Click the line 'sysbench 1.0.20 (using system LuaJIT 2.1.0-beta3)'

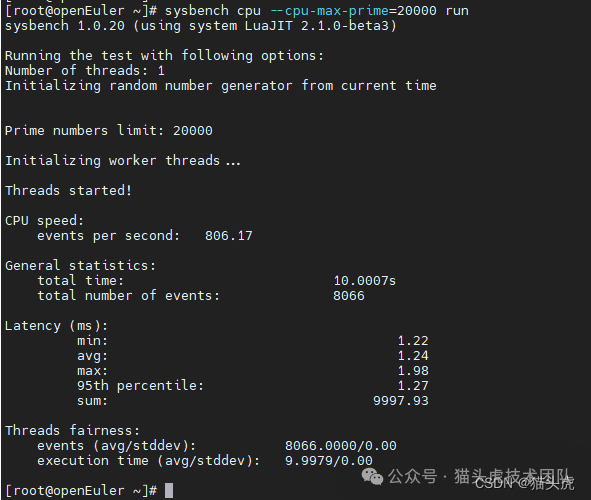pos(201,26)
